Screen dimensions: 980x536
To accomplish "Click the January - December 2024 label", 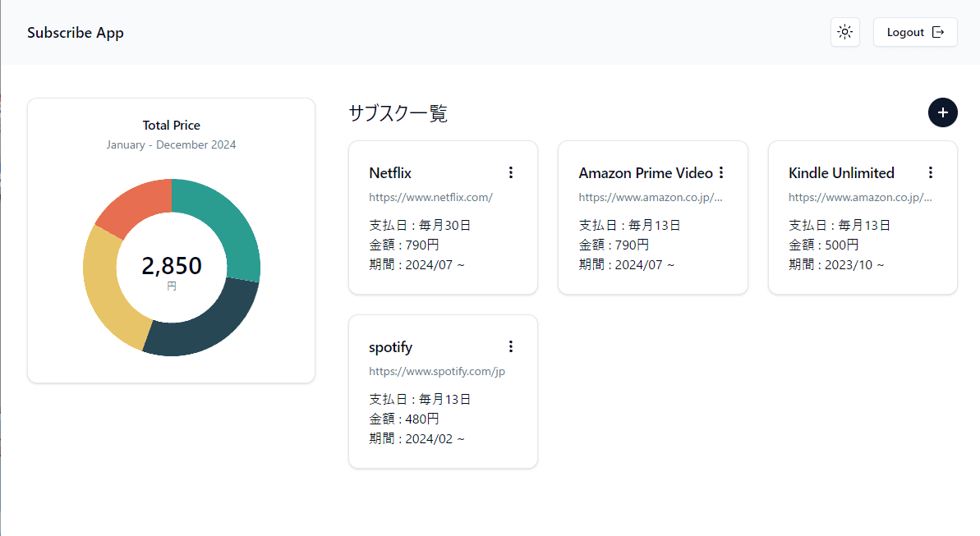I will (x=171, y=144).
